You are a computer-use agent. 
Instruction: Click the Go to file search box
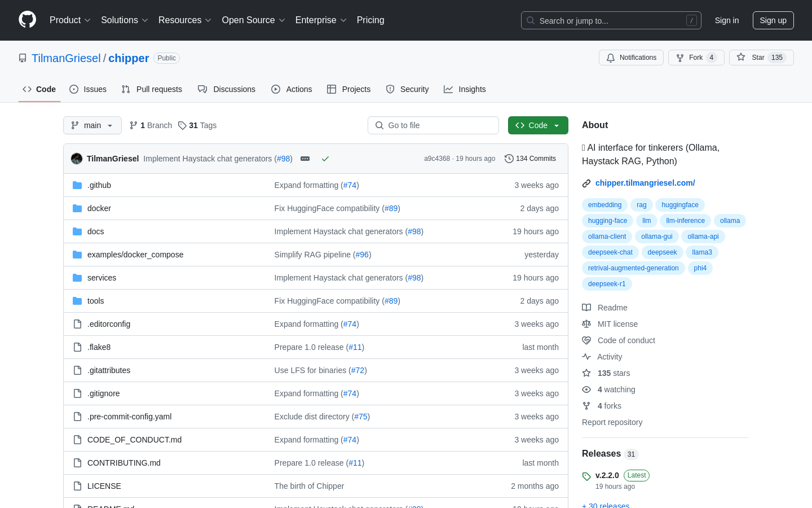(433, 125)
